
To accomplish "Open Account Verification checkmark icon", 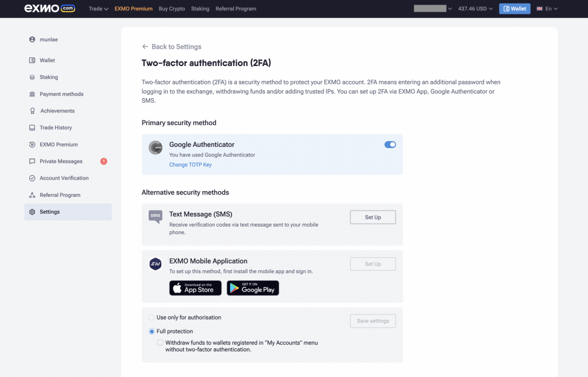I will [x=32, y=178].
